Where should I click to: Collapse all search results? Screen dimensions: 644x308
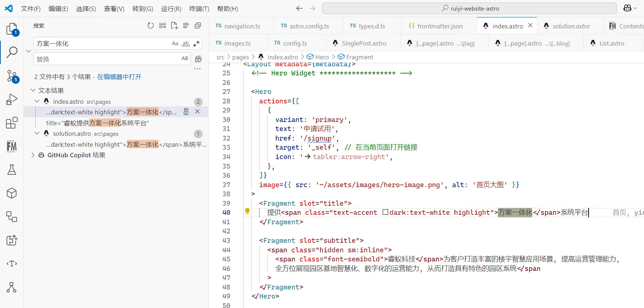click(198, 25)
